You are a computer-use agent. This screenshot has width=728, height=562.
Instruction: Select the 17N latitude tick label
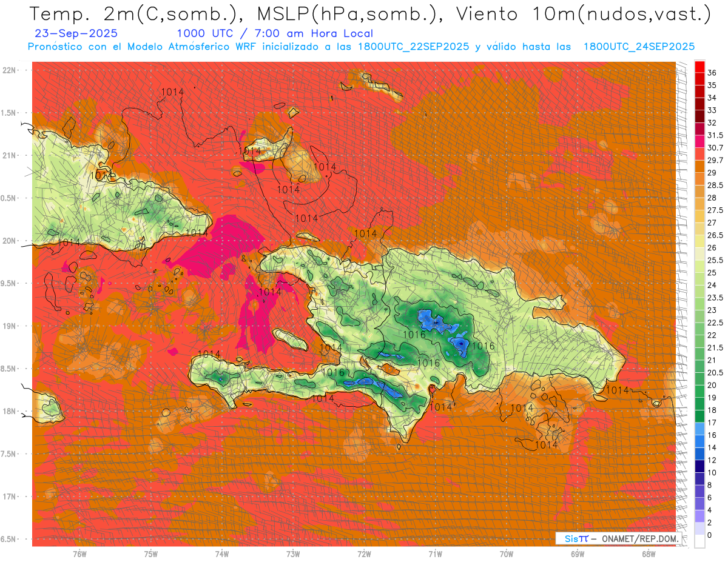10,497
